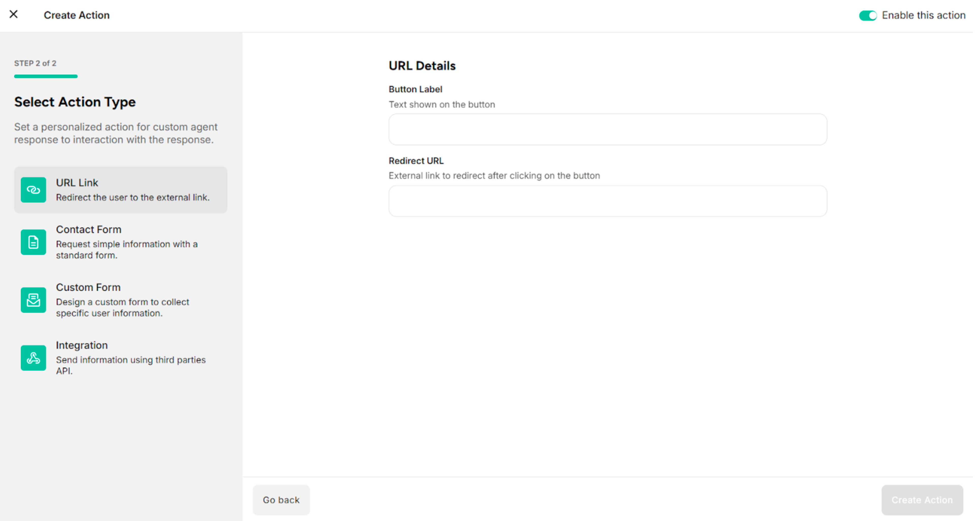Image resolution: width=980 pixels, height=521 pixels.
Task: Select the Contact Form action type
Action: [x=120, y=242]
